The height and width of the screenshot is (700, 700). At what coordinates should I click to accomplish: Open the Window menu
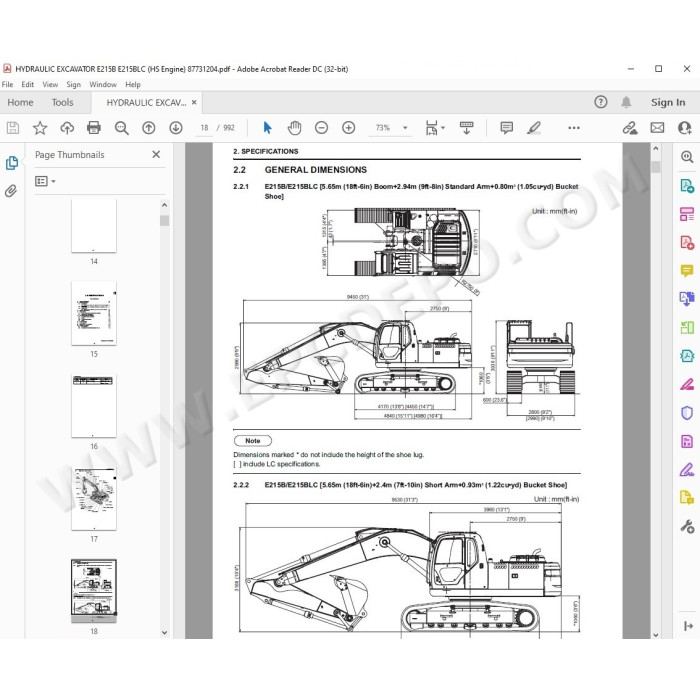103,84
